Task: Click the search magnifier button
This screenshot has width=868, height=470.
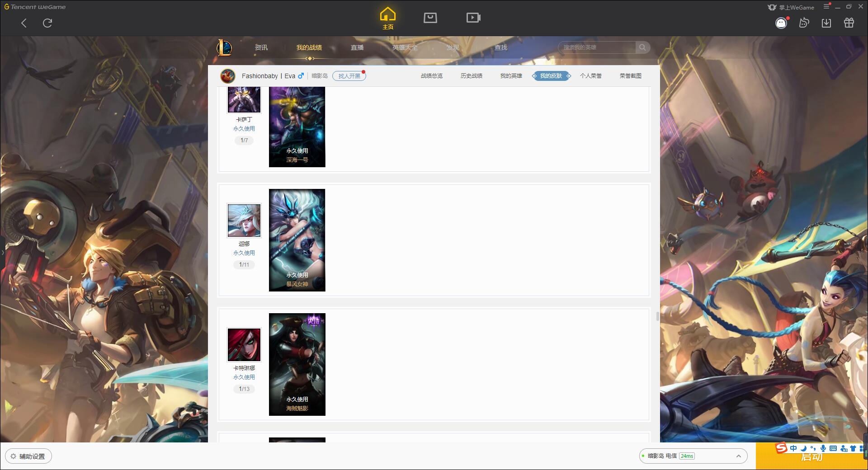Action: pyautogui.click(x=642, y=47)
